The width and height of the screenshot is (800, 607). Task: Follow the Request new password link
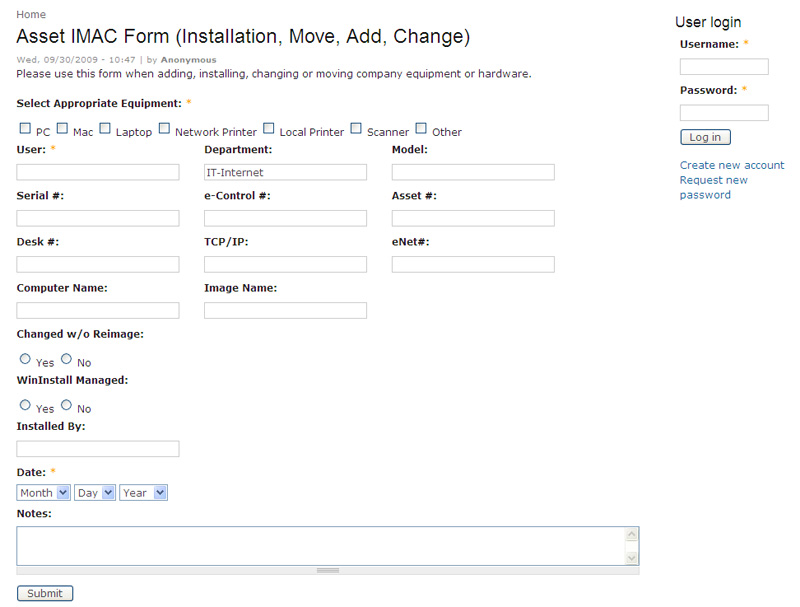713,187
